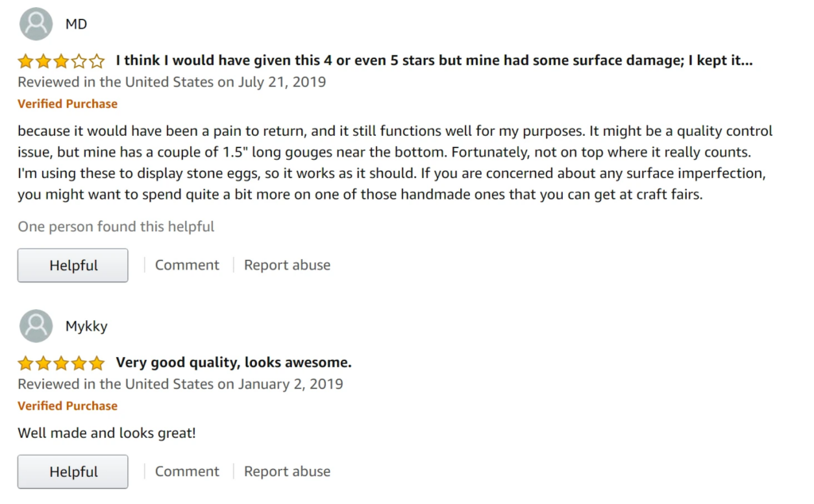Click Mykky's Verified Purchase badge
This screenshot has width=814, height=504.
point(67,405)
